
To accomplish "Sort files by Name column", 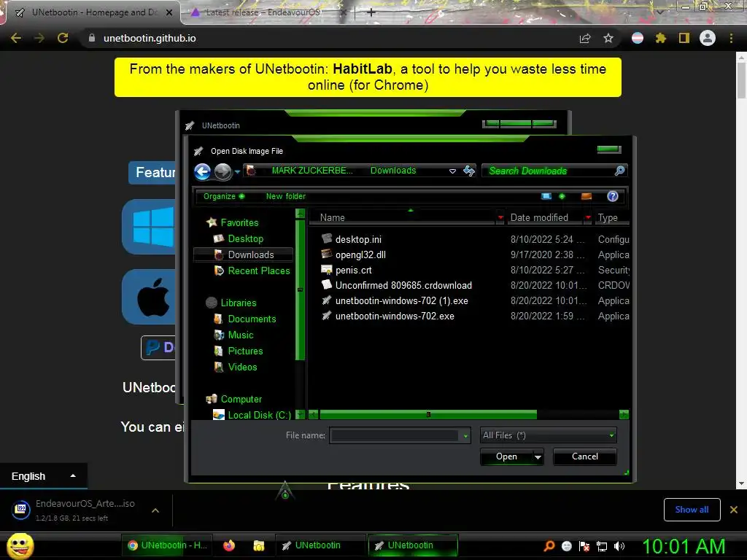I will (332, 217).
